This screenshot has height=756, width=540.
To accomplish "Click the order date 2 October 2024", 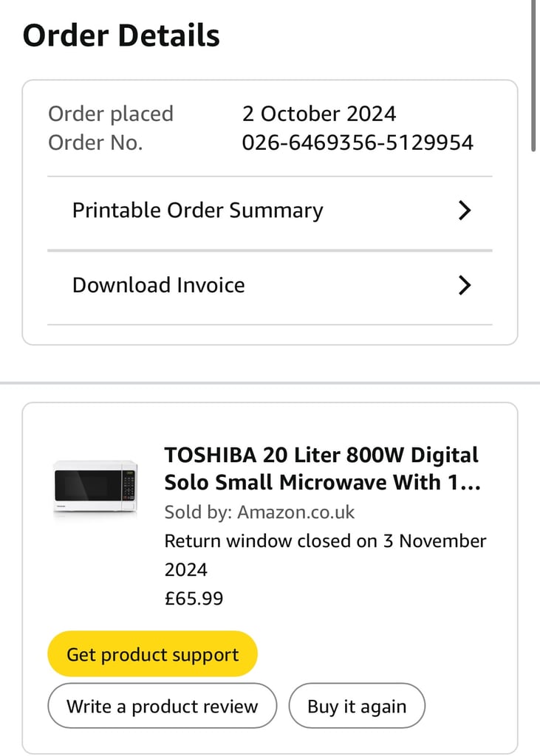I will 319,114.
